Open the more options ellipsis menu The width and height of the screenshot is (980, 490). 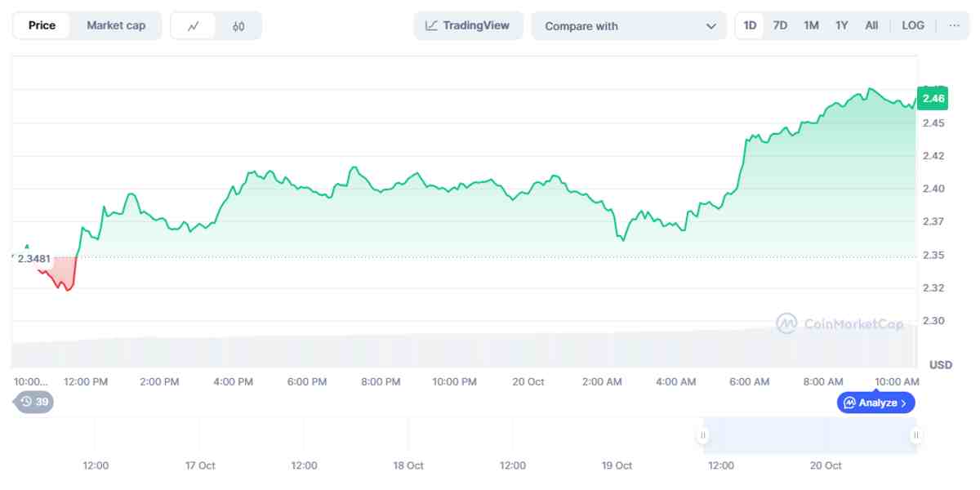click(955, 25)
